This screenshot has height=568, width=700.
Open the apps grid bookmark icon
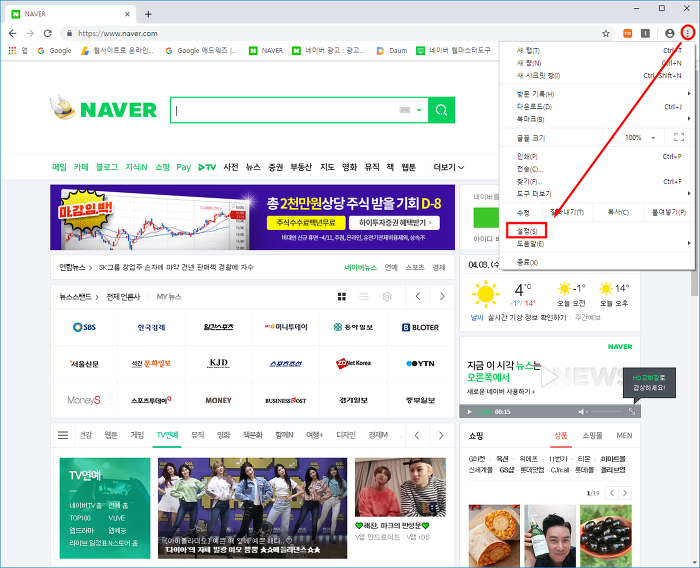pyautogui.click(x=12, y=50)
